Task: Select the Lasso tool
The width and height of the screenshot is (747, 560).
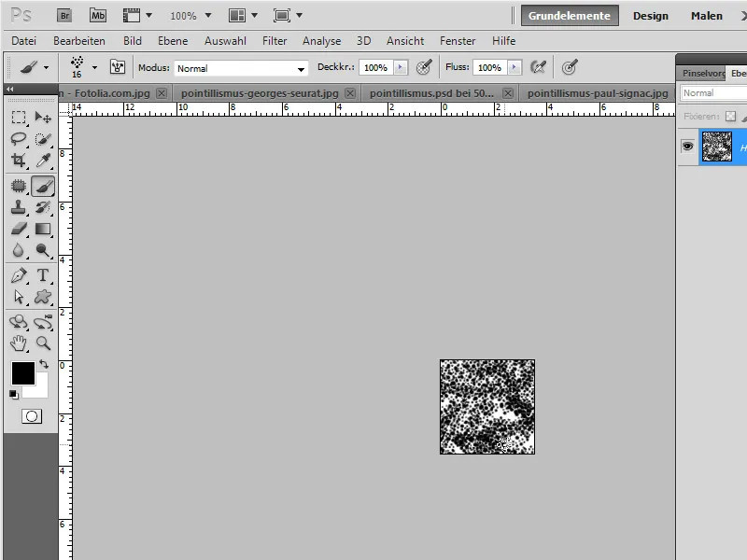Action: pos(17,140)
